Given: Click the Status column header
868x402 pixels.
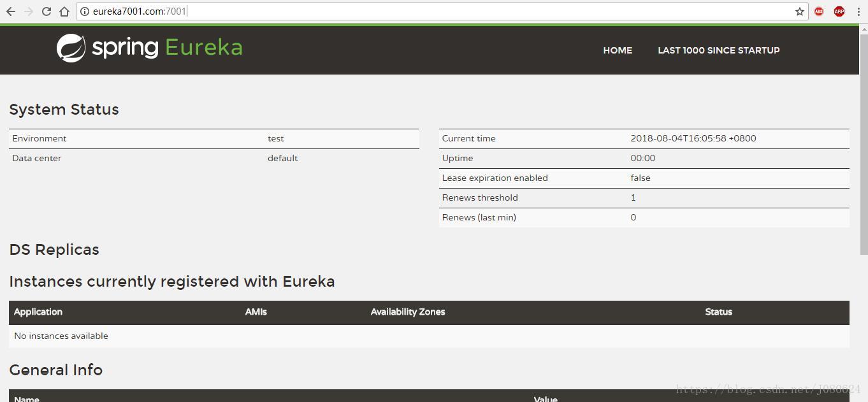Looking at the screenshot, I should [719, 312].
